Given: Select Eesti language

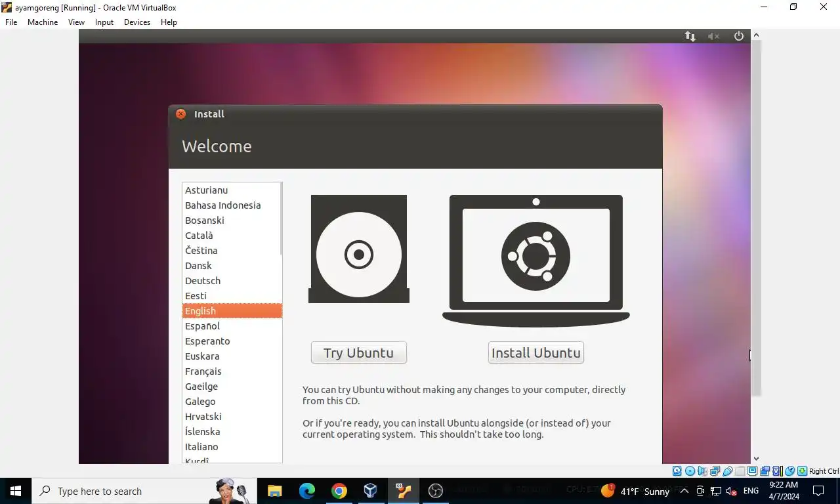Looking at the screenshot, I should coord(231,295).
